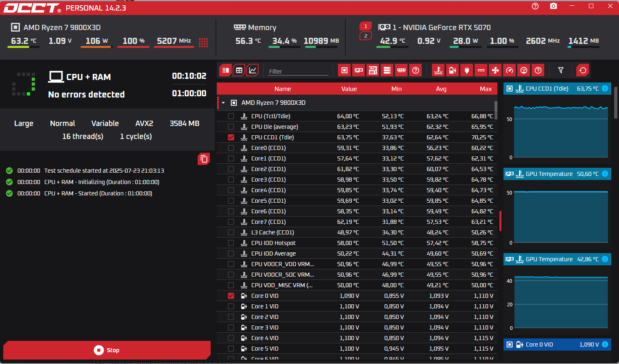Check the CPU Die (average) checkbox
This screenshot has width=619, height=364.
(x=231, y=127)
